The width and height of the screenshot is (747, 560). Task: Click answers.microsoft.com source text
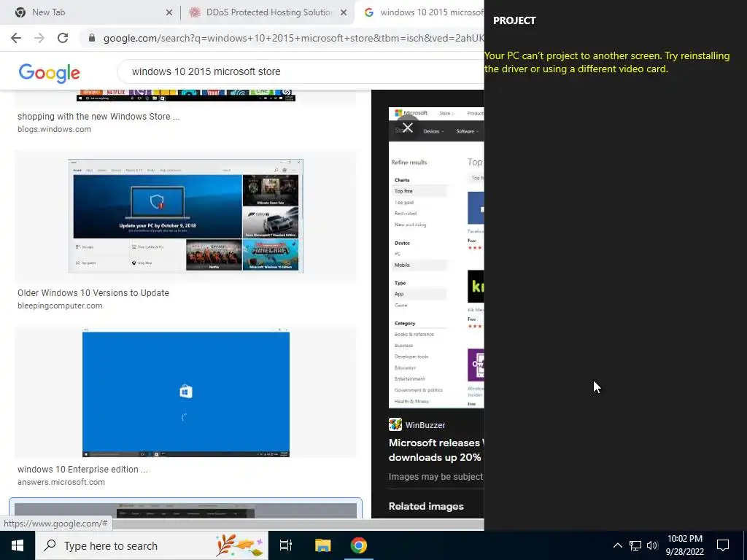61,483
